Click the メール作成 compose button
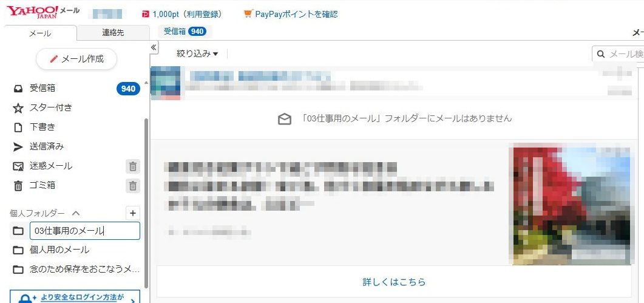 76,59
